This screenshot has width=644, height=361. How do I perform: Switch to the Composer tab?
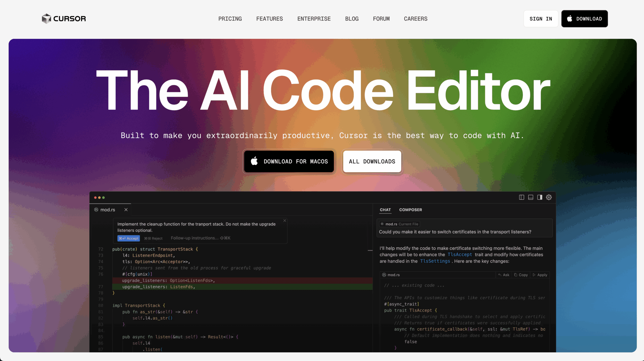pos(411,210)
